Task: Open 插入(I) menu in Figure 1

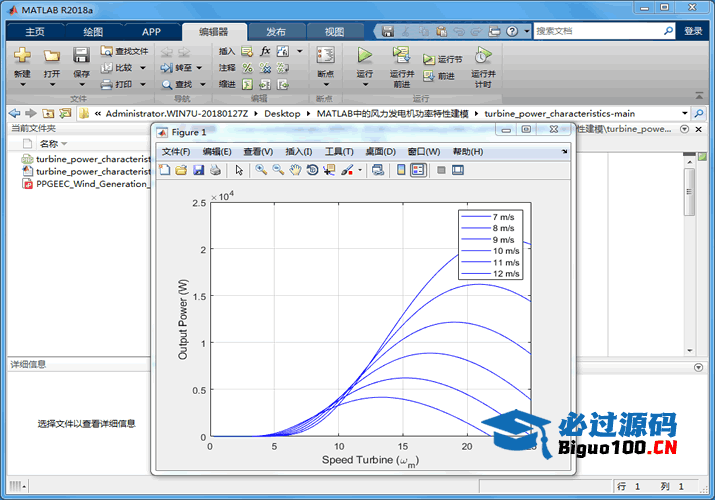Action: 299,152
